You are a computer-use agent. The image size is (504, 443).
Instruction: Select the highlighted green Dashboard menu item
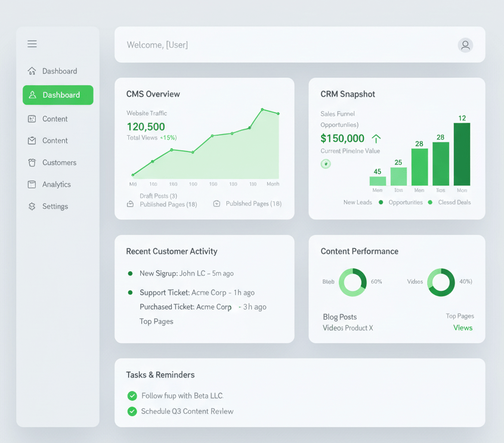(58, 95)
